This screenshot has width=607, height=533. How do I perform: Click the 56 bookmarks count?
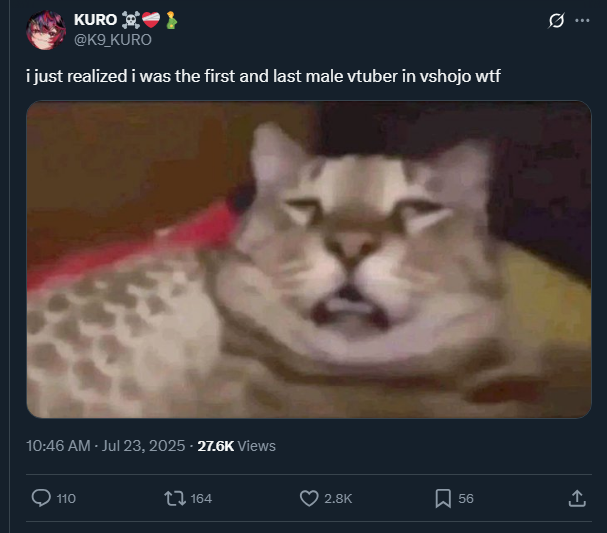(466, 499)
